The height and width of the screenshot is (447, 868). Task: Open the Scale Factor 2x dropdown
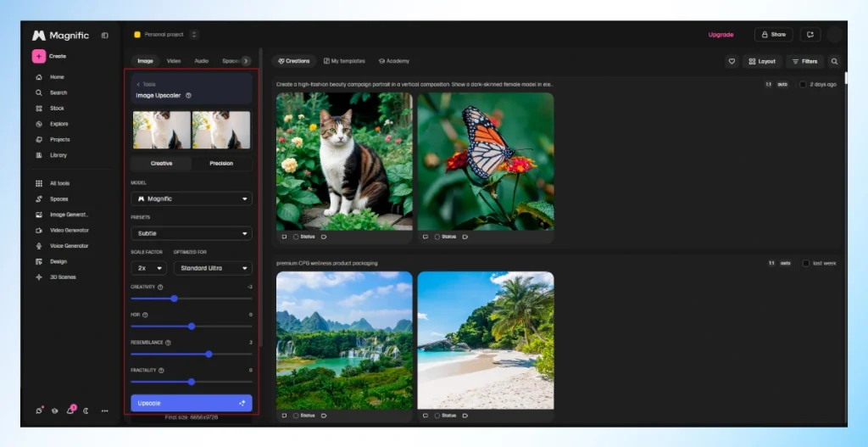[149, 268]
